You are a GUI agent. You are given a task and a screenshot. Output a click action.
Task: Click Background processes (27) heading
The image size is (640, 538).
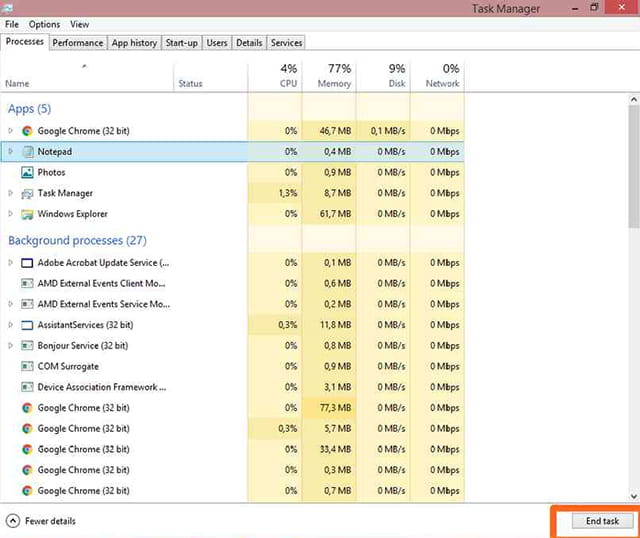click(77, 240)
